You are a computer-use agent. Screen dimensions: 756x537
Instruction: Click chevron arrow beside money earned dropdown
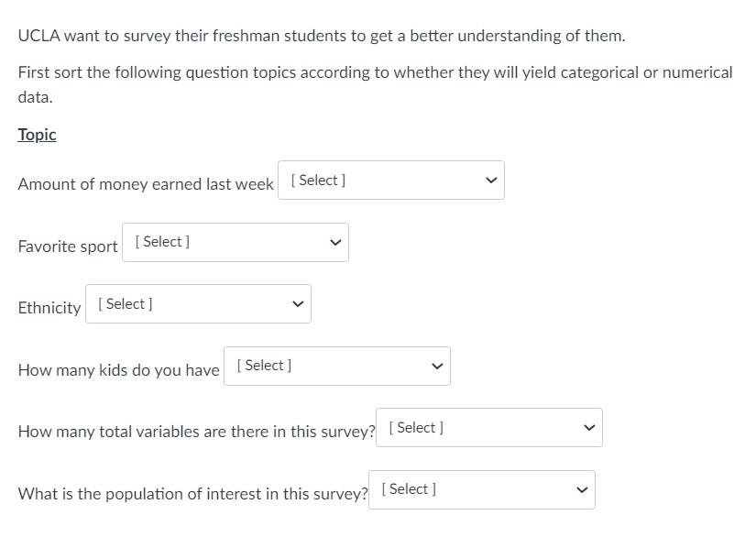pos(491,181)
